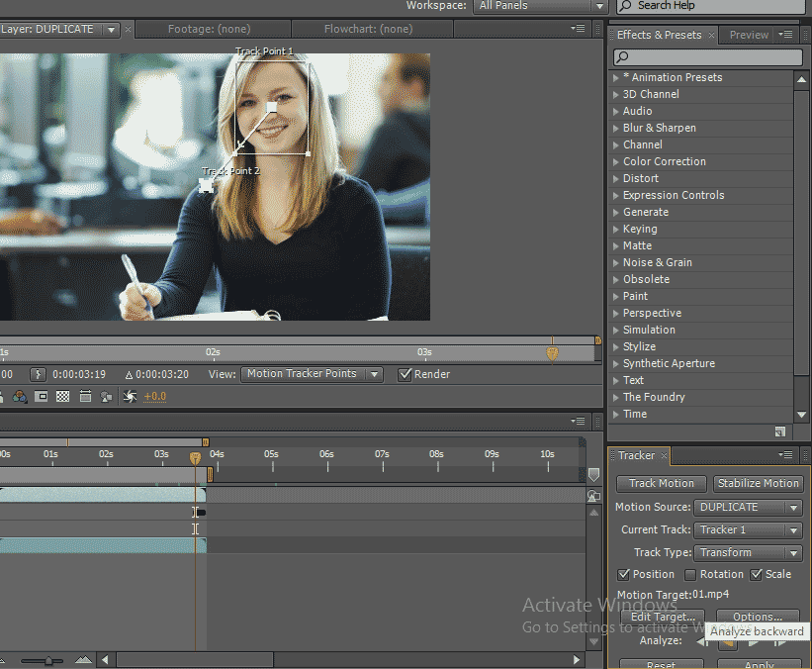
Task: Click the show channel color icon
Action: coord(19,397)
